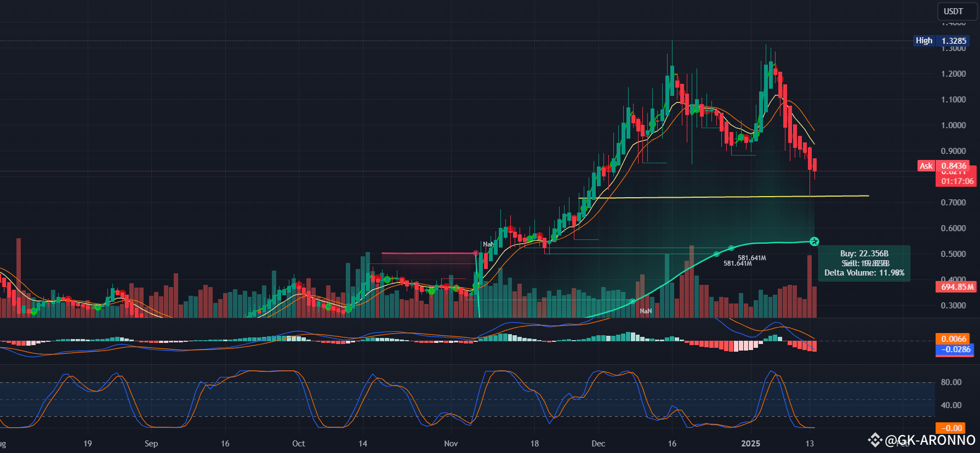Click the Delta Volume: 11.98% text
Image resolution: width=980 pixels, height=453 pixels.
864,273
